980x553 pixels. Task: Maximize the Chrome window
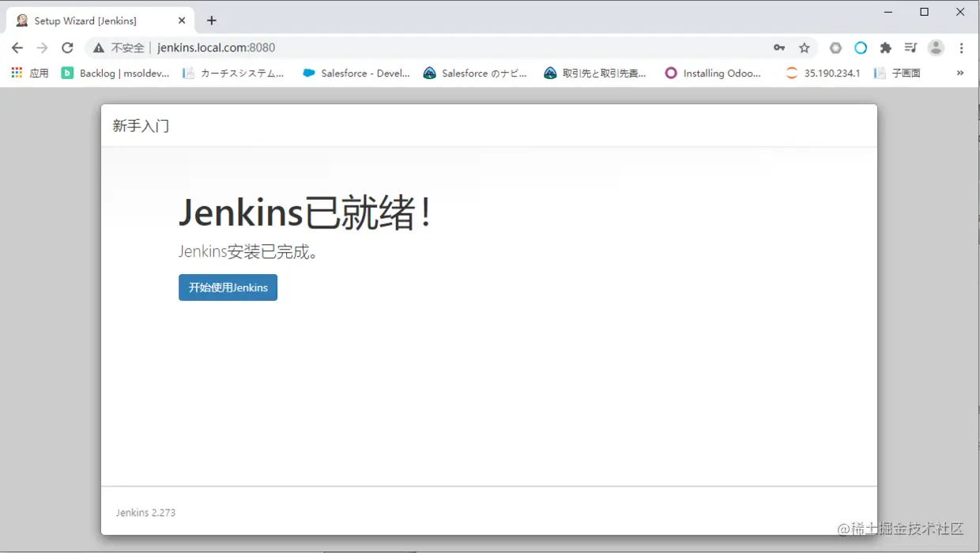925,12
